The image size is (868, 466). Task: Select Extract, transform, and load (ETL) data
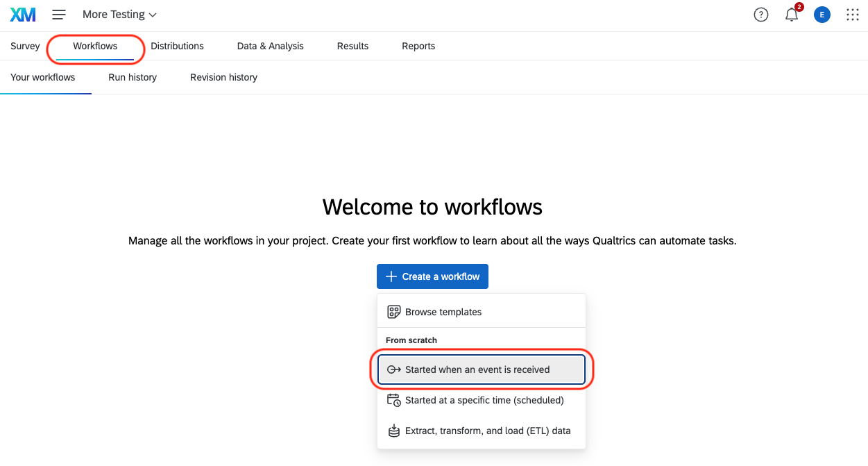(482, 431)
